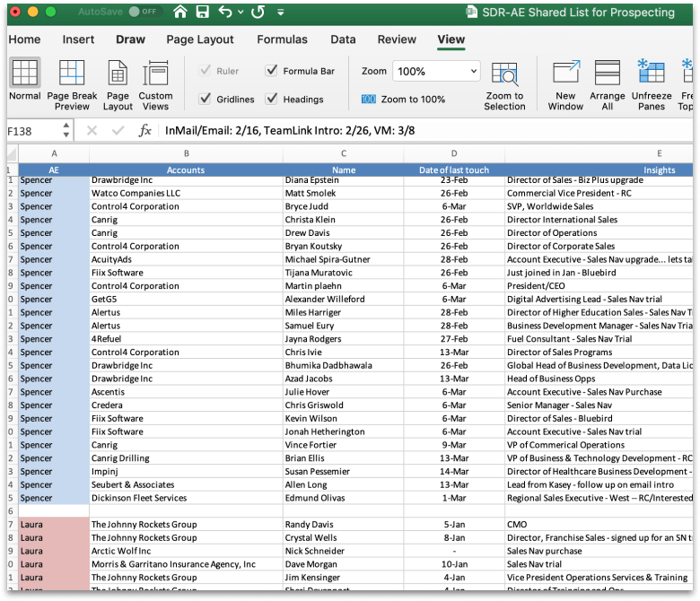Click the Insights header cell
Image resolution: width=700 pixels, height=601 pixels.
(599, 170)
